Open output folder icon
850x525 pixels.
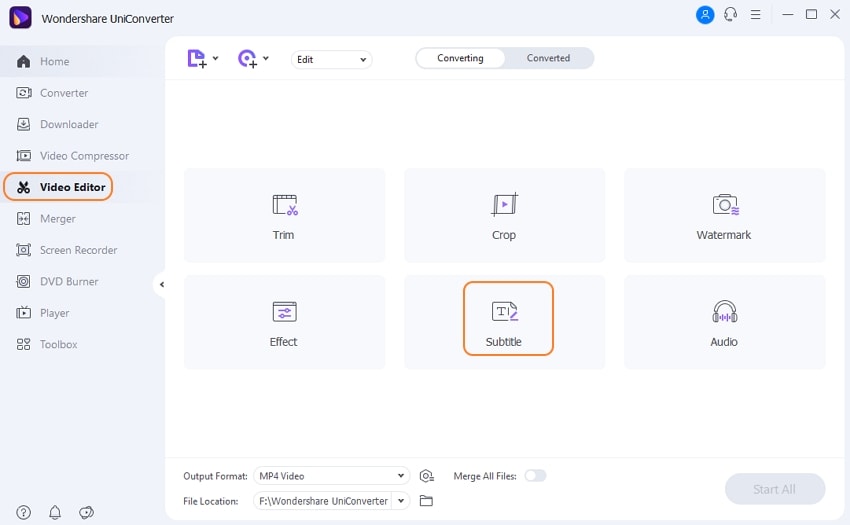427,501
